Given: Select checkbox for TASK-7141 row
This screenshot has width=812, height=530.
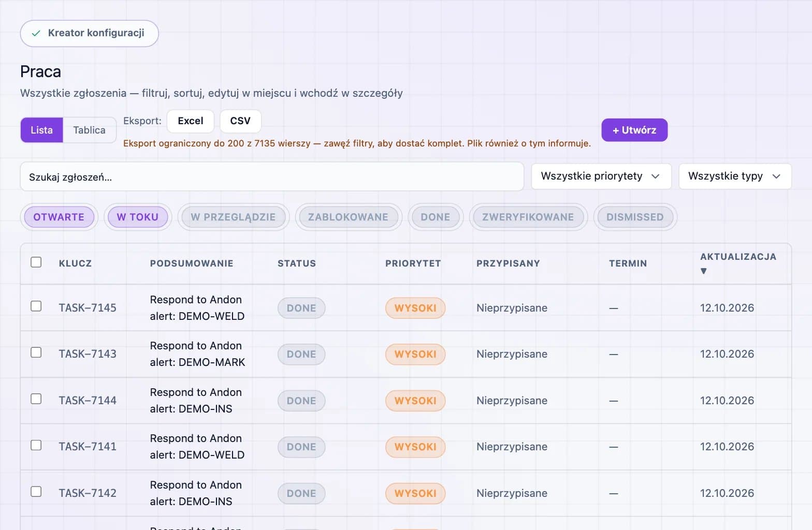Looking at the screenshot, I should [36, 445].
